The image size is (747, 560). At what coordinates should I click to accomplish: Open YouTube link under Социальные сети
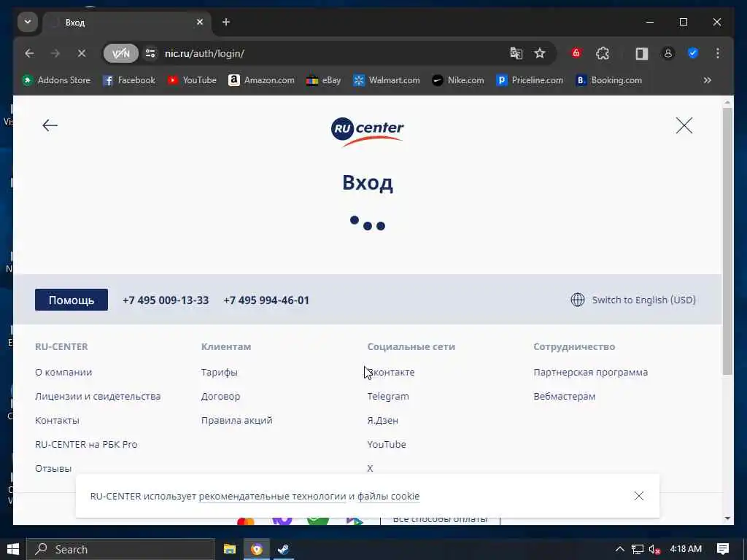pos(387,444)
